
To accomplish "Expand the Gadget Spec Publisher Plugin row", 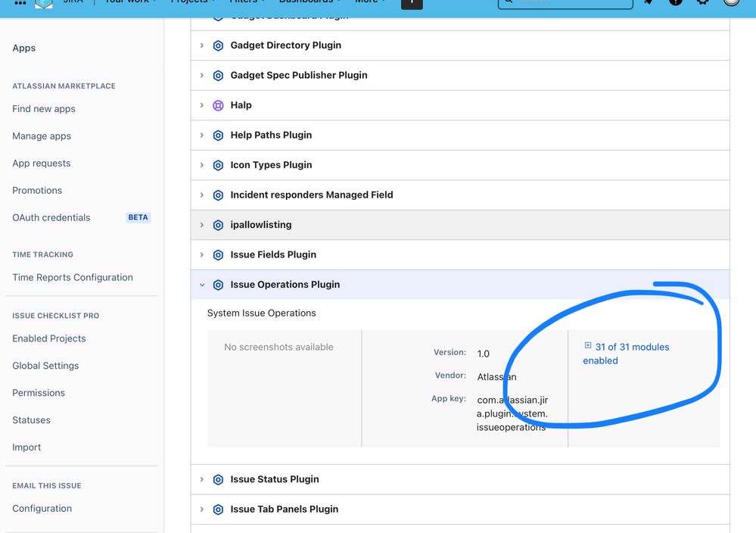I will [x=202, y=75].
